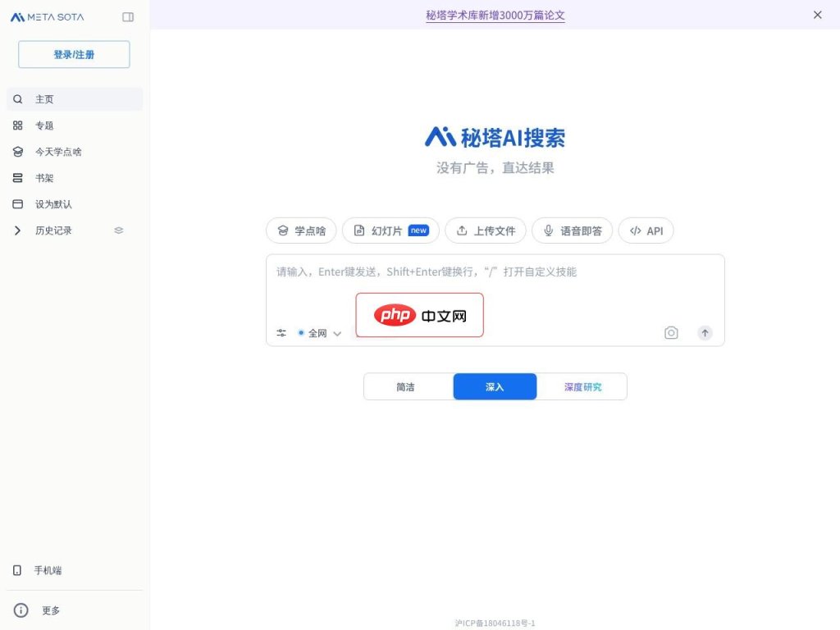The image size is (840, 630).
Task: Dismiss the top announcement banner
Action: pyautogui.click(x=818, y=15)
